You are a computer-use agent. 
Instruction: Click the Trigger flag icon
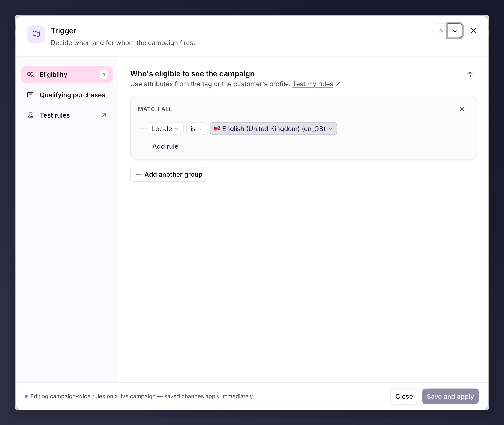(x=36, y=34)
